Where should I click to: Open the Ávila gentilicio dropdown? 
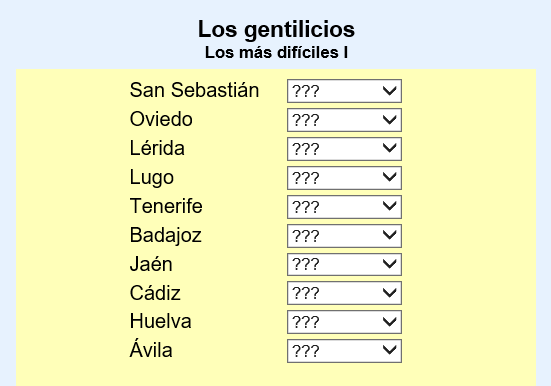pos(344,351)
